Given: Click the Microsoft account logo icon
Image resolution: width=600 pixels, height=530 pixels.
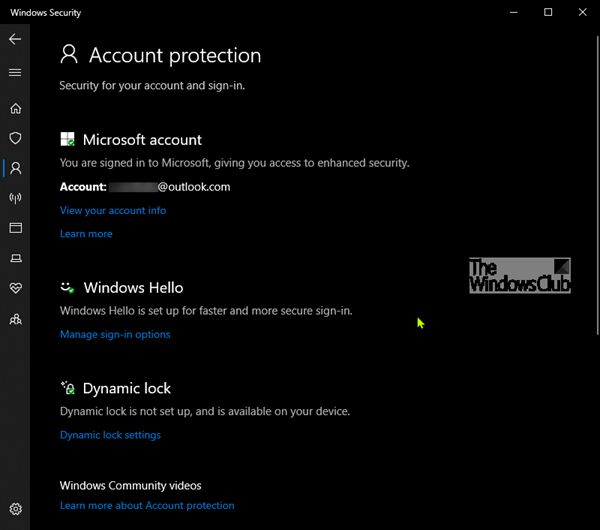Looking at the screenshot, I should pos(67,139).
